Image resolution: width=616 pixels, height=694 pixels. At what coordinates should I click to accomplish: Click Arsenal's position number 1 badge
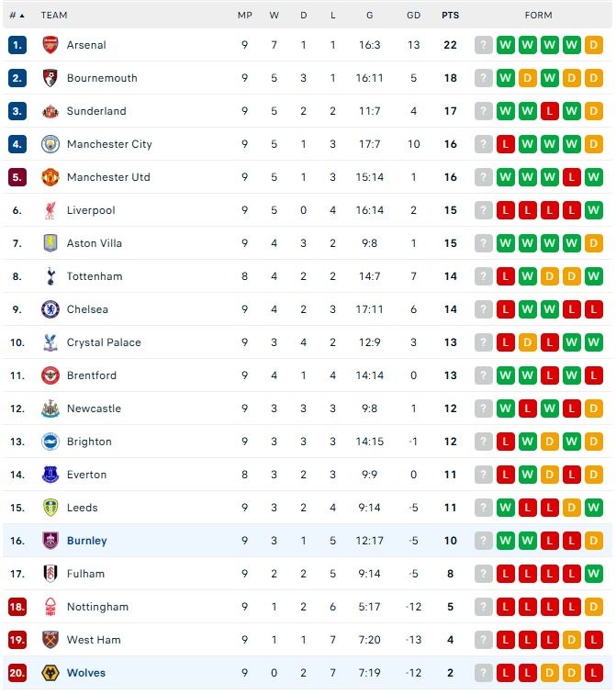click(17, 45)
